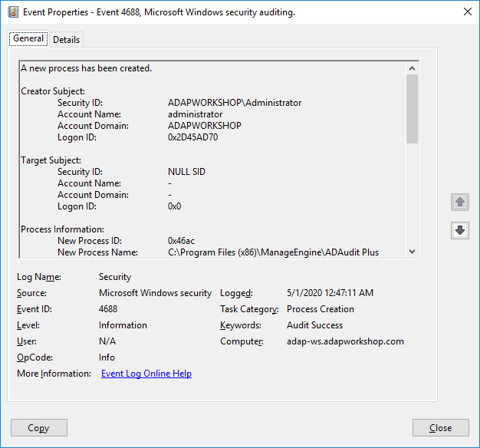Click the scrollbar track below the thumb

point(412,194)
